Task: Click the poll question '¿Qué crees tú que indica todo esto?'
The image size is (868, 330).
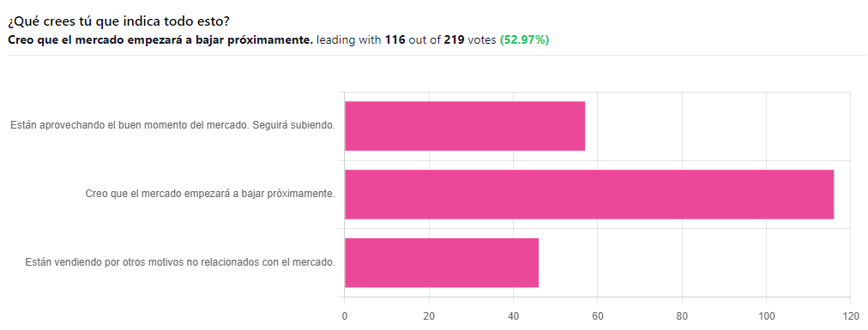Action: click(119, 22)
